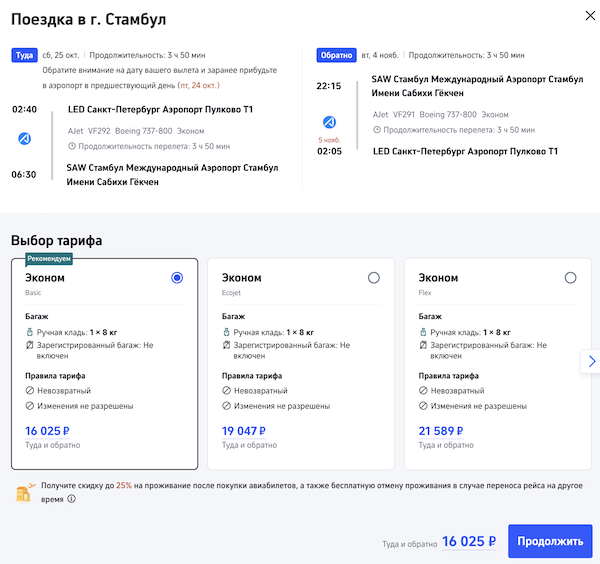The image size is (600, 564).
Task: Click the 'Туда' outbound flight label
Action: [24, 55]
